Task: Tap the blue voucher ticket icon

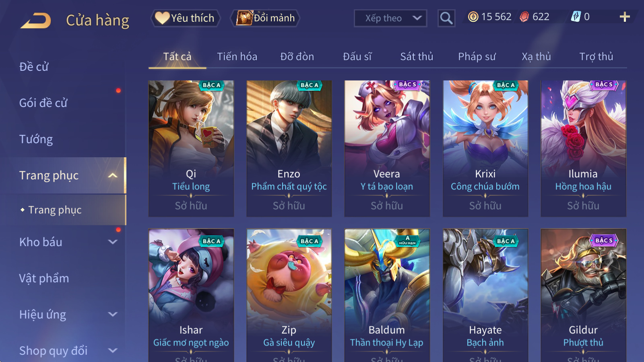Action: 576,16
